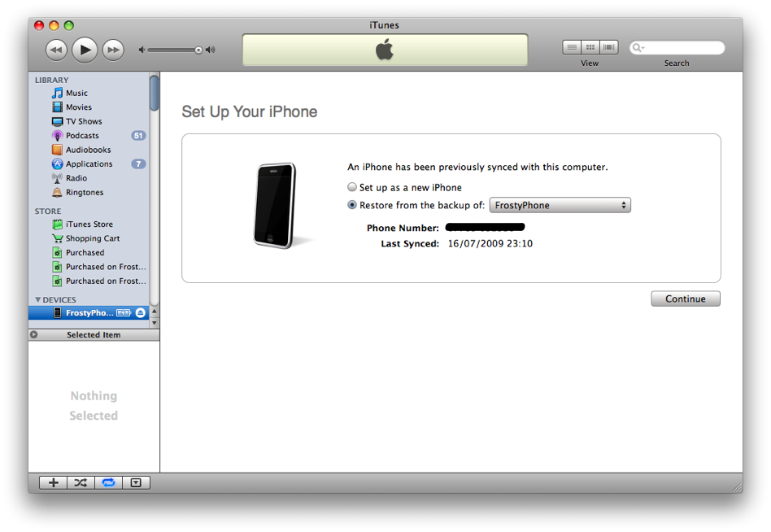Switch to list view

coord(572,47)
